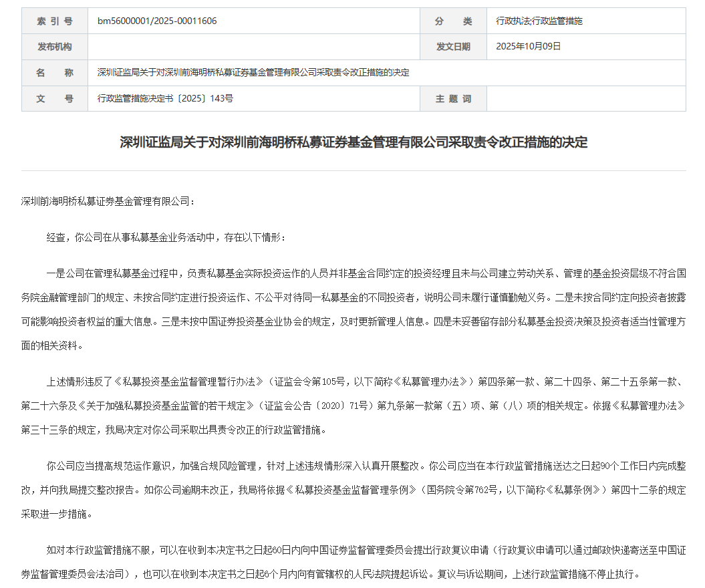
Task: Select the 发文日期 label cell
Action: tap(453, 47)
